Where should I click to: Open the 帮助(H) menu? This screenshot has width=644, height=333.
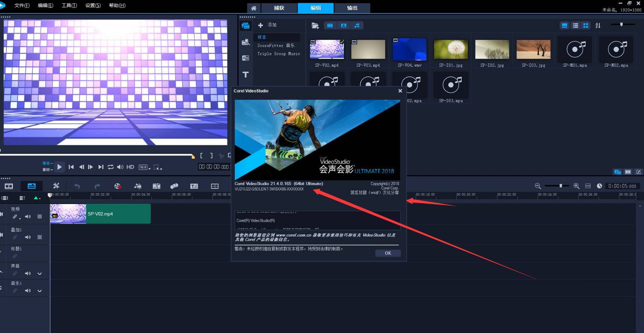coord(117,6)
